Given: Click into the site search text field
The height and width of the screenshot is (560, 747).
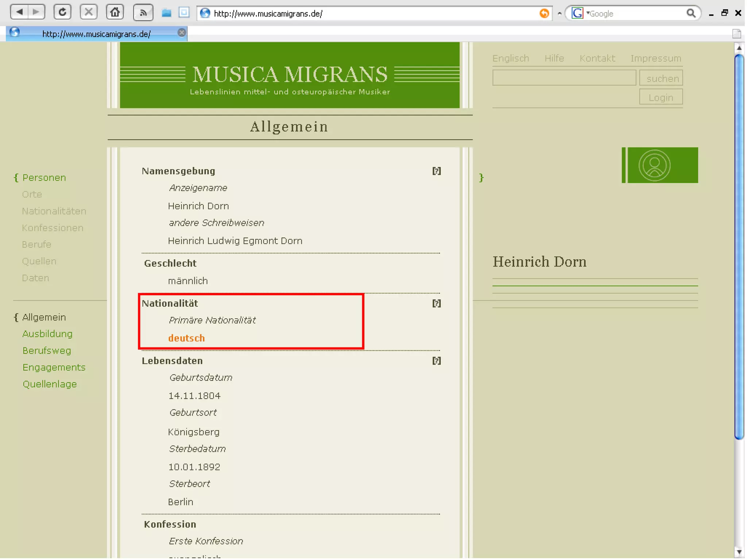Looking at the screenshot, I should [x=564, y=78].
